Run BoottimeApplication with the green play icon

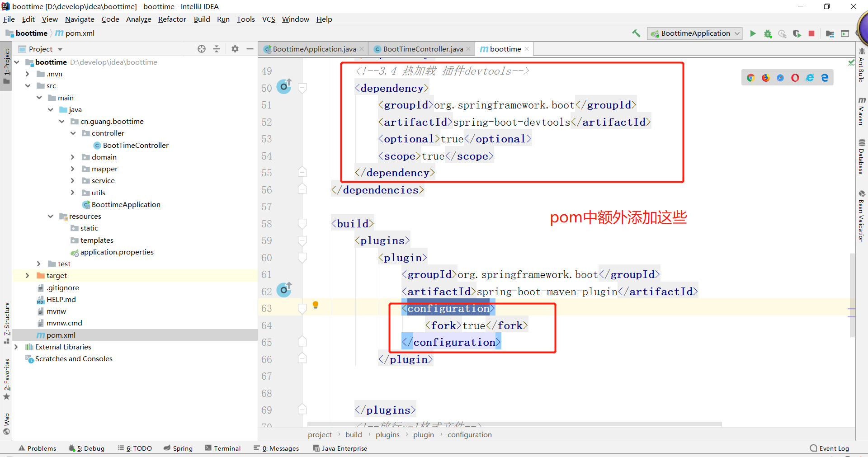[x=753, y=33]
